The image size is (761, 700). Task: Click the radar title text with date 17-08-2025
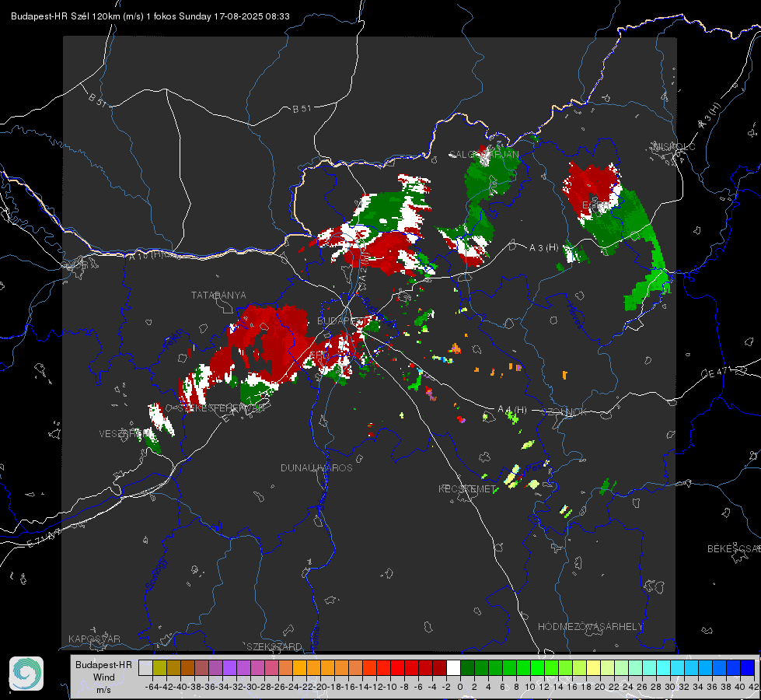(150, 16)
